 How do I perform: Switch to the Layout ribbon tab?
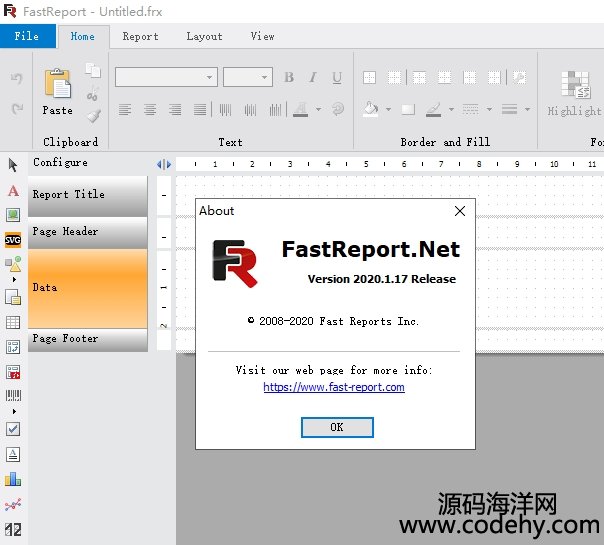coord(205,37)
